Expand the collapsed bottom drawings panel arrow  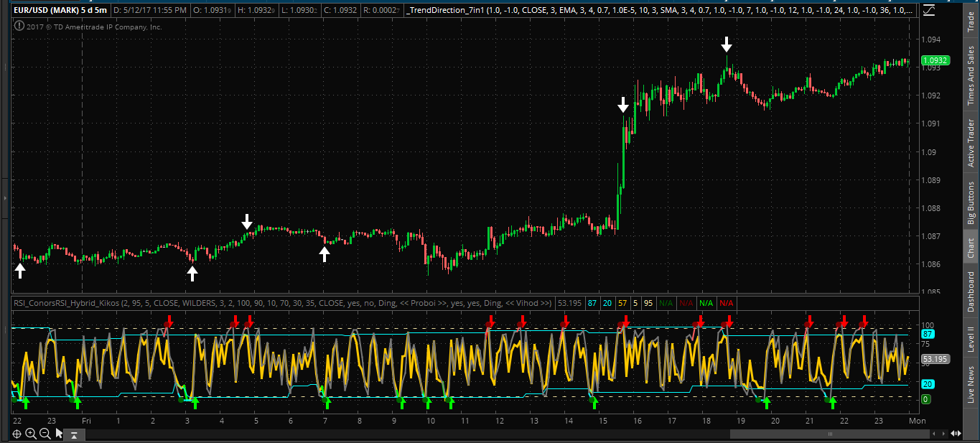click(74, 434)
